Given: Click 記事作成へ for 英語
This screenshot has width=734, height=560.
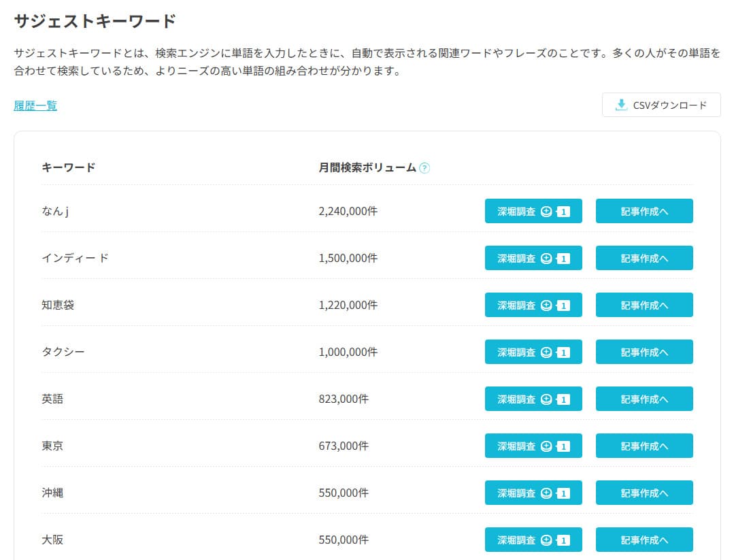Looking at the screenshot, I should (644, 399).
